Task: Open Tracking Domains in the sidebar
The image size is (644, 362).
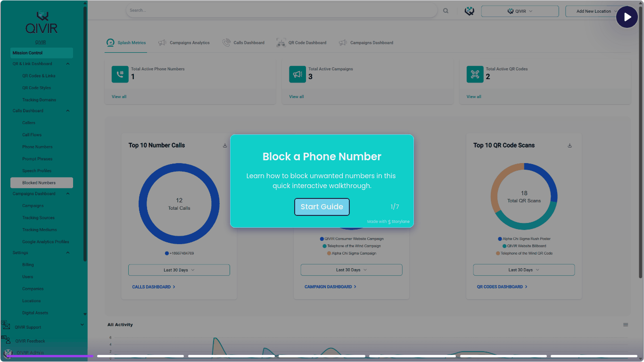Action: 39,100
